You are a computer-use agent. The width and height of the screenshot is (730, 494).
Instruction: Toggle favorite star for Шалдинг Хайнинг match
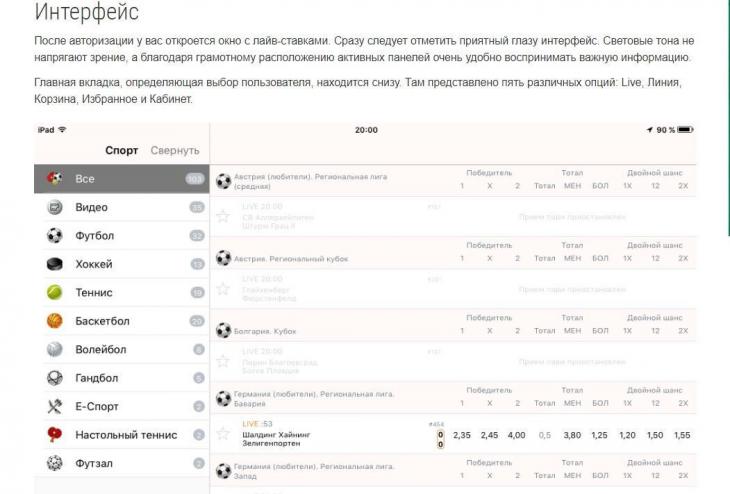point(224,435)
